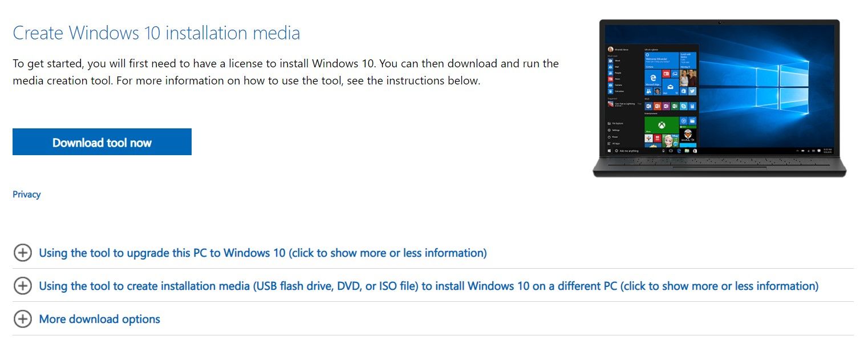This screenshot has height=348, width=868.
Task: Expand the section about upgrading this PC
Action: click(x=262, y=253)
